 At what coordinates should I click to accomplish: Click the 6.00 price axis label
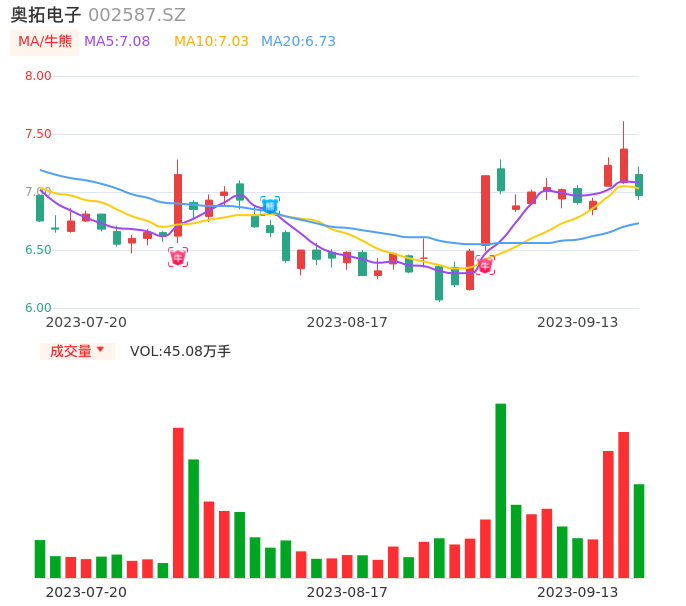pyautogui.click(x=38, y=308)
